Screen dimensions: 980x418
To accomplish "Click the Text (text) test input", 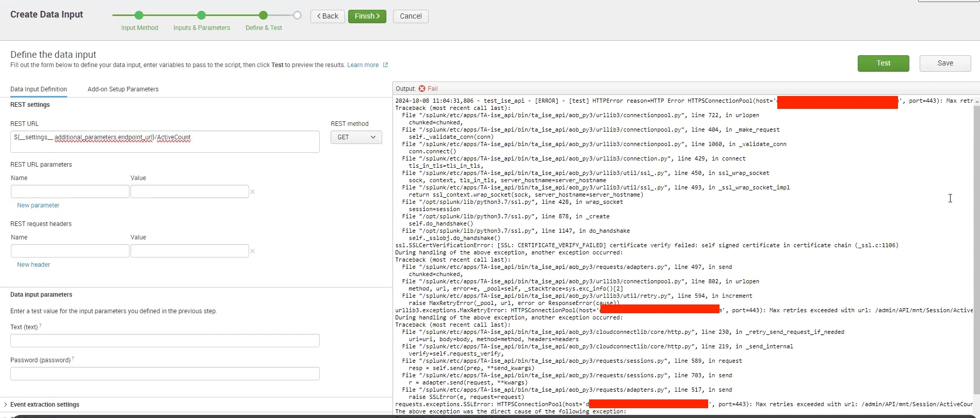I will pos(165,341).
